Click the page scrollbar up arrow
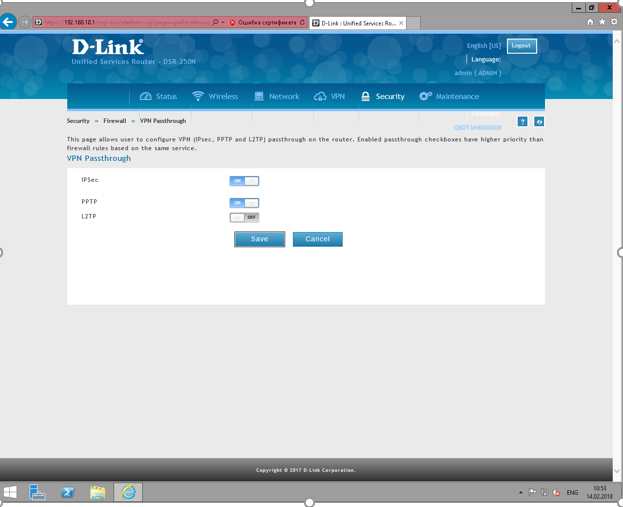 [x=617, y=41]
